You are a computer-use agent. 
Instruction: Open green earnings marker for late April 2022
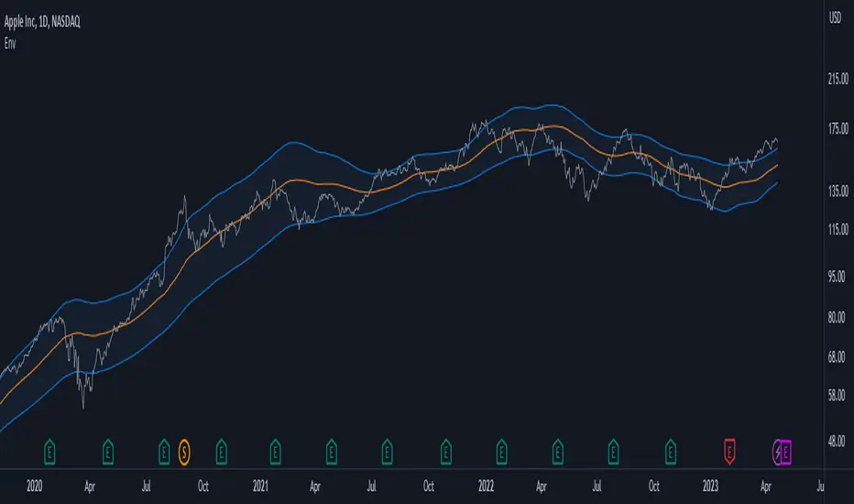tap(558, 452)
